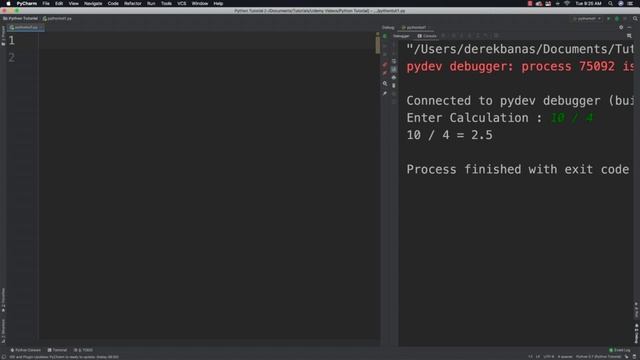Open the Help menu

click(218, 3)
